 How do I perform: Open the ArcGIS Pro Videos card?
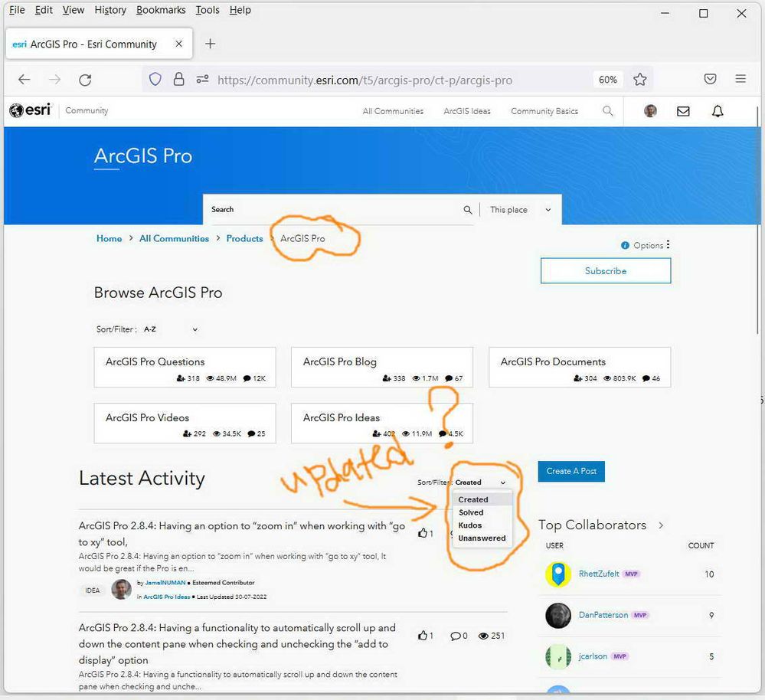tap(185, 423)
